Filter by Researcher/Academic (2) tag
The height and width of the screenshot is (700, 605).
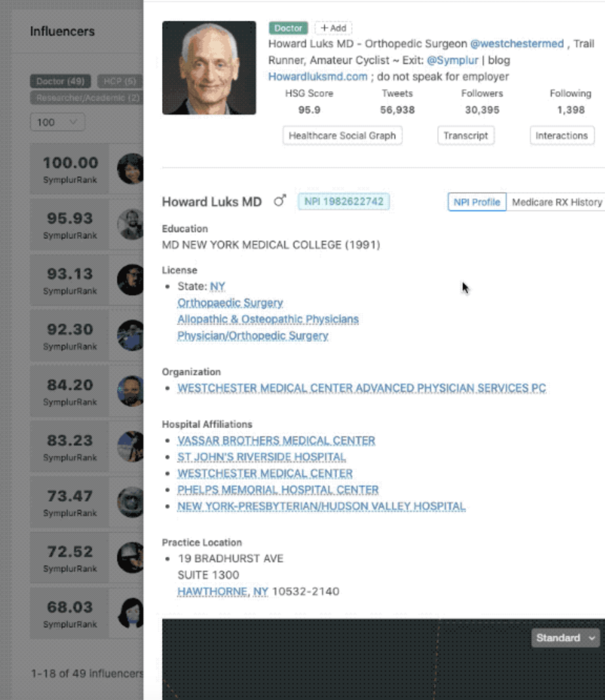(x=87, y=98)
